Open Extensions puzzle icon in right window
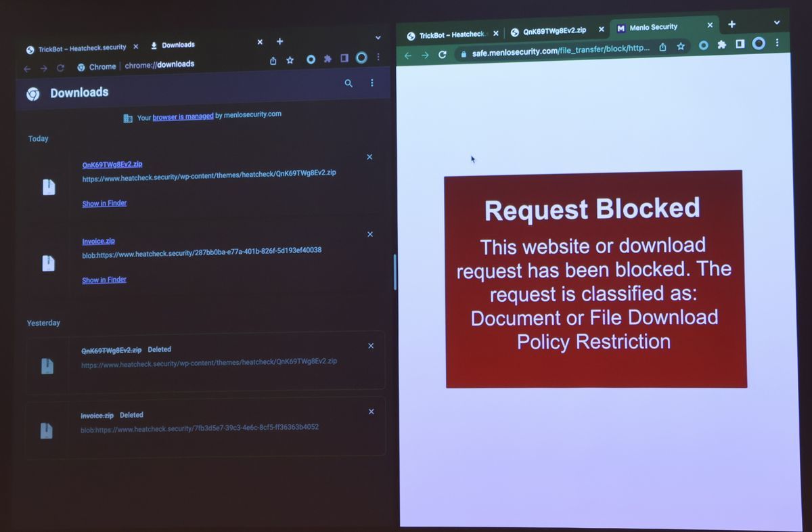812x532 pixels. (722, 45)
